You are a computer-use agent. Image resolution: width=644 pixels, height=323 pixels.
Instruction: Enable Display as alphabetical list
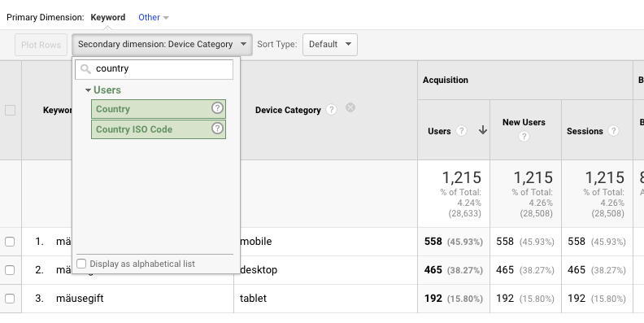(81, 264)
